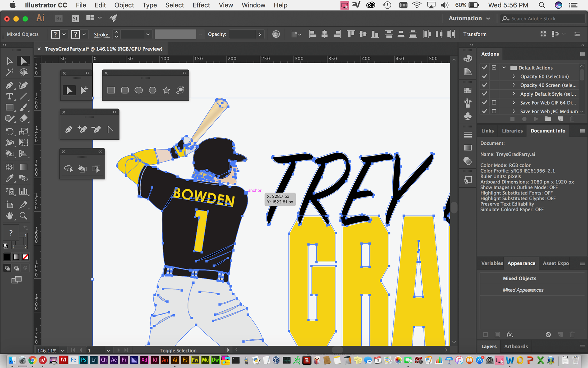
Task: Toggle Default Actions set checkmark
Action: pyautogui.click(x=484, y=67)
